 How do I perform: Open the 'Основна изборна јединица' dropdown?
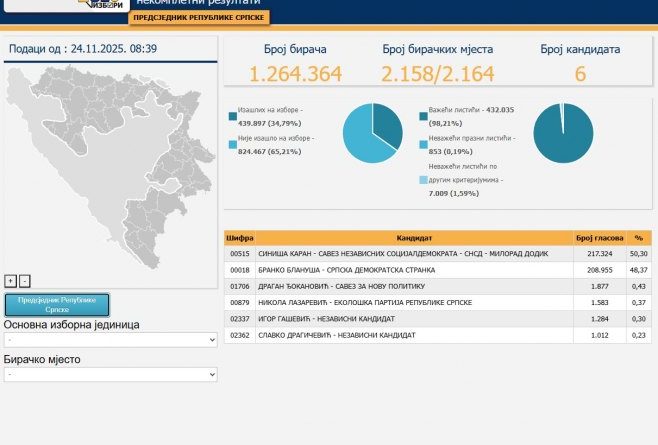110,340
